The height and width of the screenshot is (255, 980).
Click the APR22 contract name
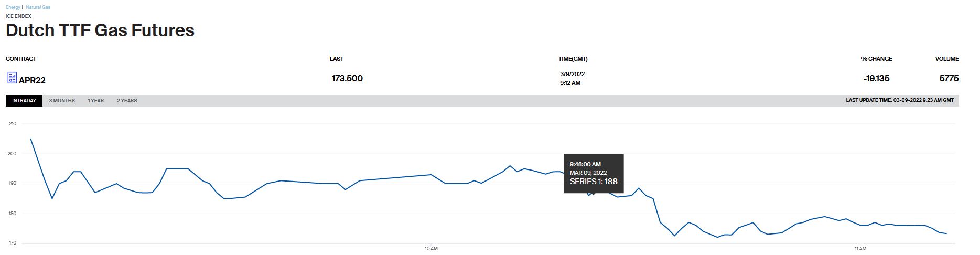[32, 80]
